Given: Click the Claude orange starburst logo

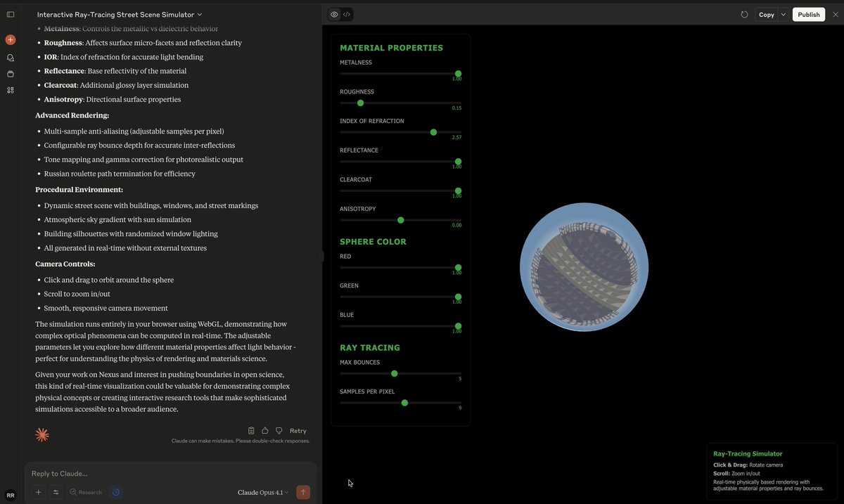Looking at the screenshot, I should tap(42, 435).
